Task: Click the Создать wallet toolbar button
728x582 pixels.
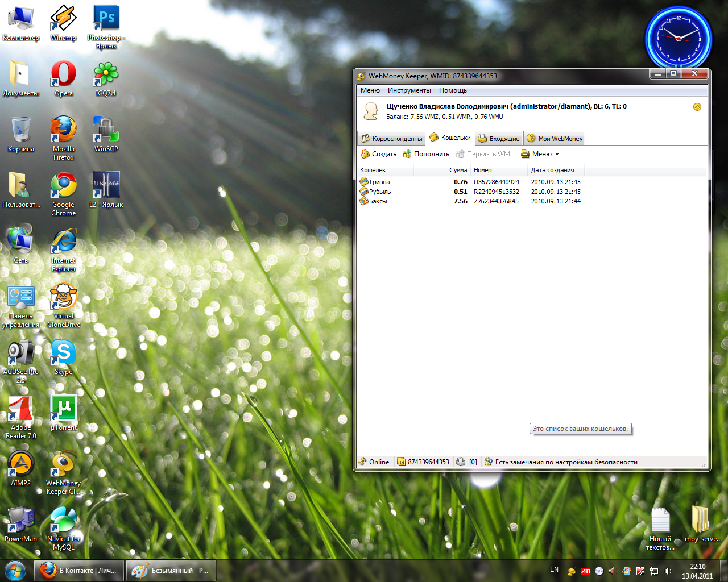Action: click(378, 154)
